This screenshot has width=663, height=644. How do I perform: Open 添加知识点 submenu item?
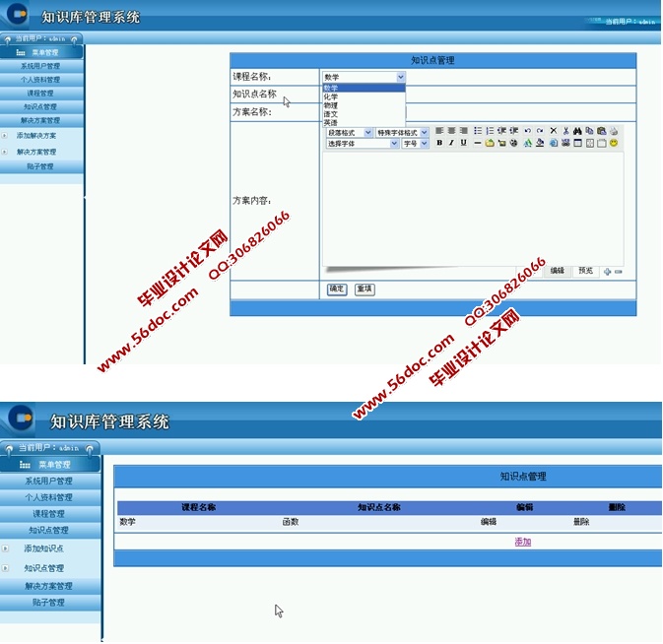43,548
